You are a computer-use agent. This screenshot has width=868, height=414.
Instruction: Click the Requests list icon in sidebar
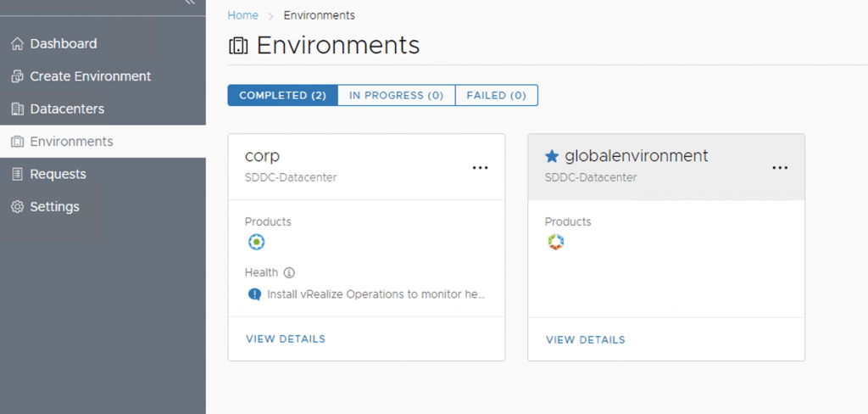pos(17,174)
